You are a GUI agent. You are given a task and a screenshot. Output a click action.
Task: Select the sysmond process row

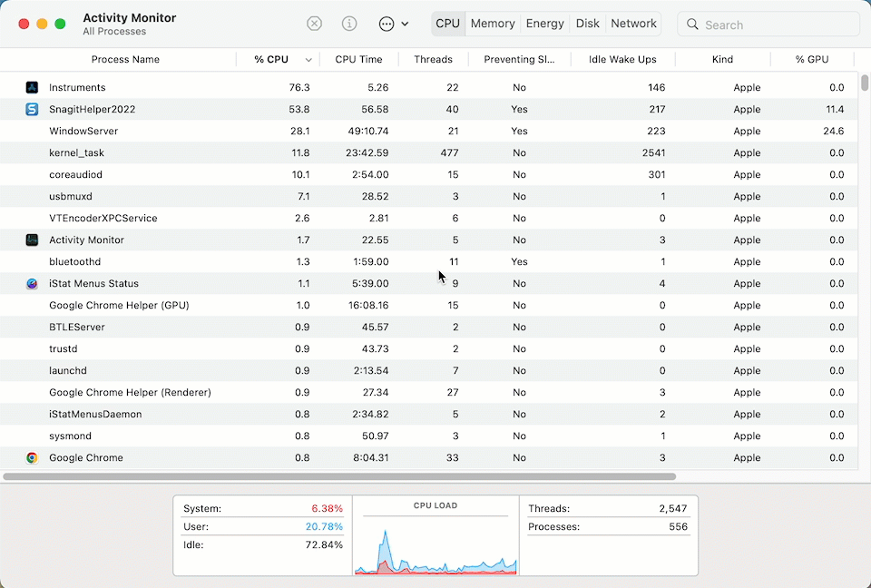(427, 436)
